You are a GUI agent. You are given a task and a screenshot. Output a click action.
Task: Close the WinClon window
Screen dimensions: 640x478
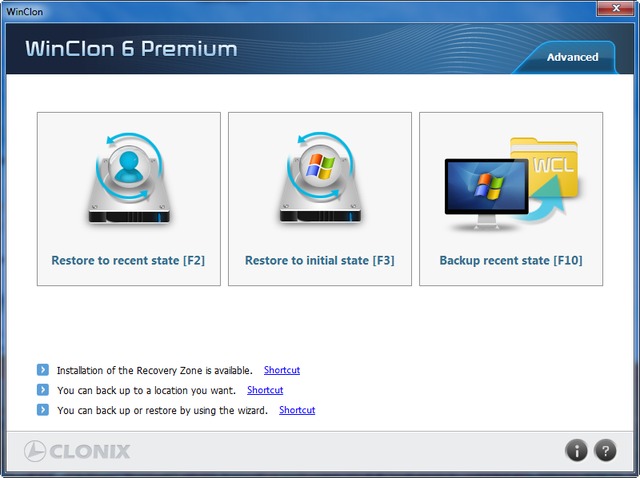pos(611,9)
